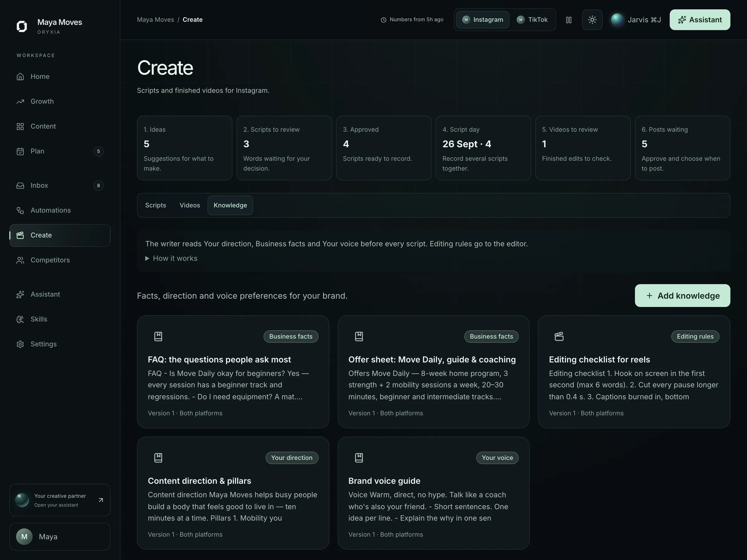Open Settings in the sidebar
The image size is (747, 560).
[60, 344]
